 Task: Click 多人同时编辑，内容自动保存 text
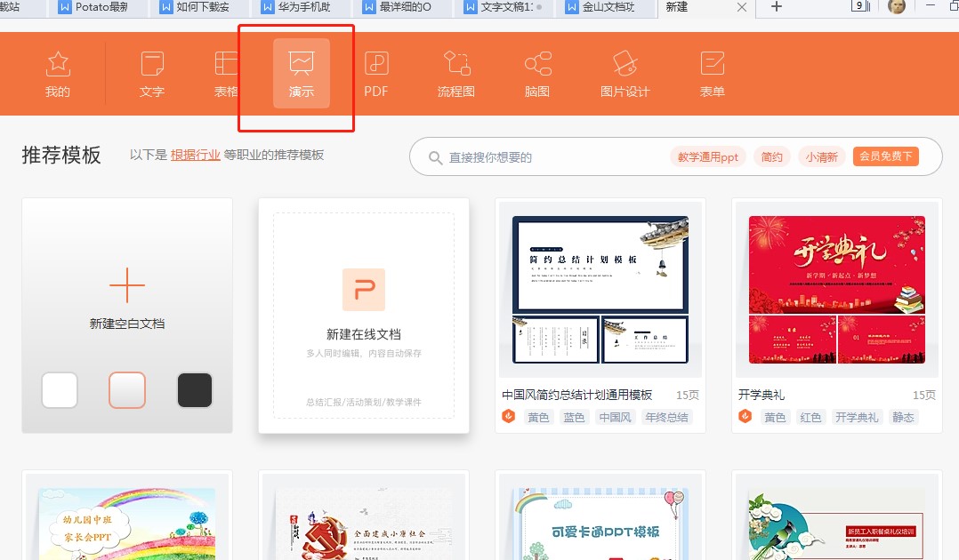(x=364, y=354)
